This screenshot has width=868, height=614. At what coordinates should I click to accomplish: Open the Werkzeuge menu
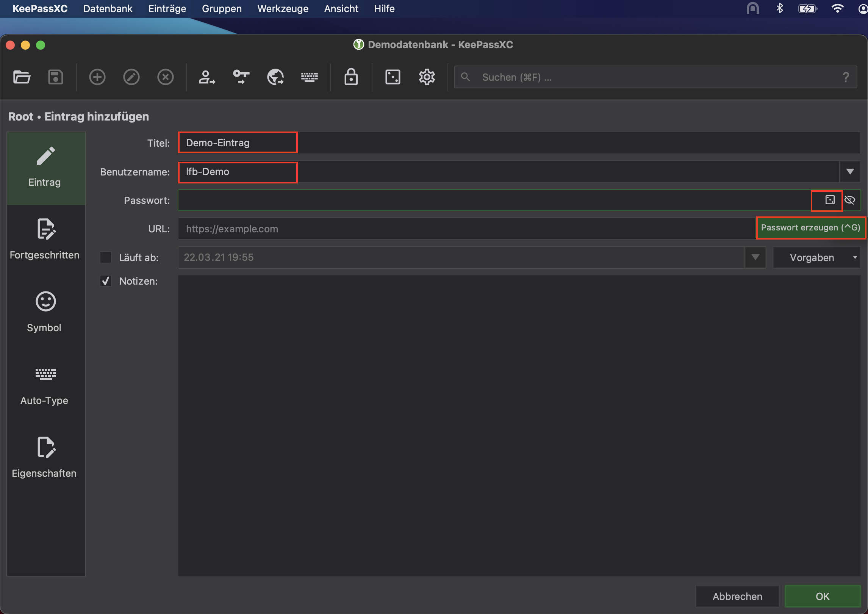click(x=283, y=8)
